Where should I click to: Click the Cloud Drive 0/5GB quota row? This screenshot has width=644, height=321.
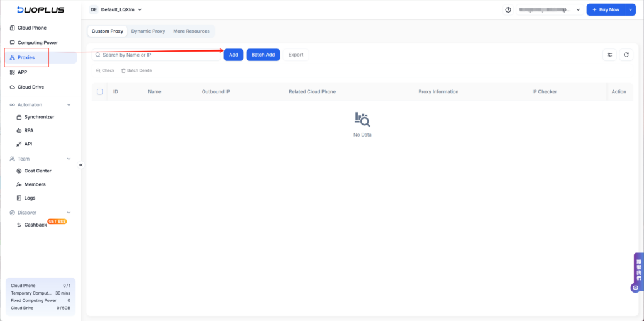point(40,308)
